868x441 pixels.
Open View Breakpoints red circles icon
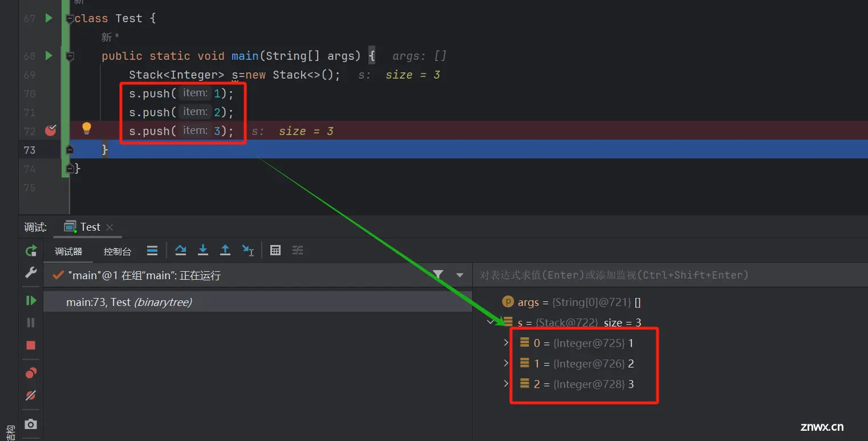[x=31, y=373]
